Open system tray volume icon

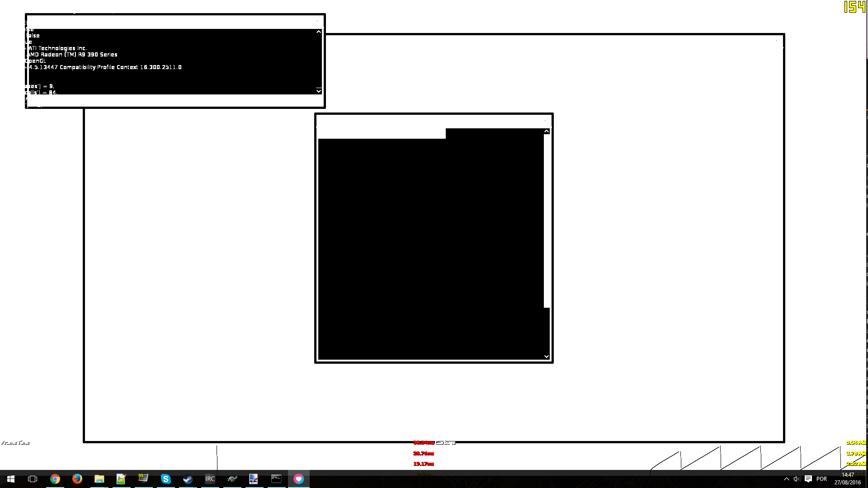point(797,479)
